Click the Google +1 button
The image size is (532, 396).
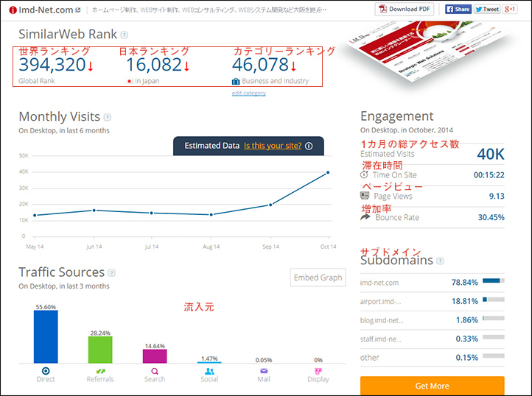(x=510, y=9)
